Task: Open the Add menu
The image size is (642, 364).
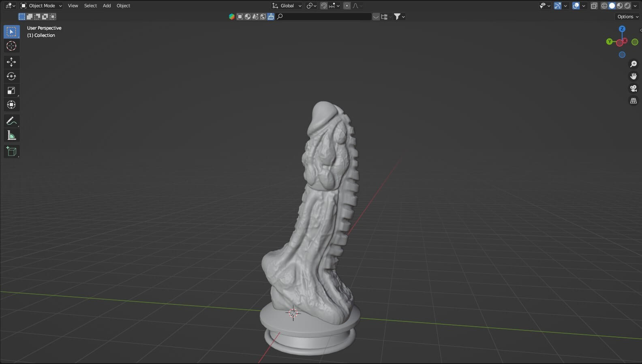Action: tap(107, 6)
